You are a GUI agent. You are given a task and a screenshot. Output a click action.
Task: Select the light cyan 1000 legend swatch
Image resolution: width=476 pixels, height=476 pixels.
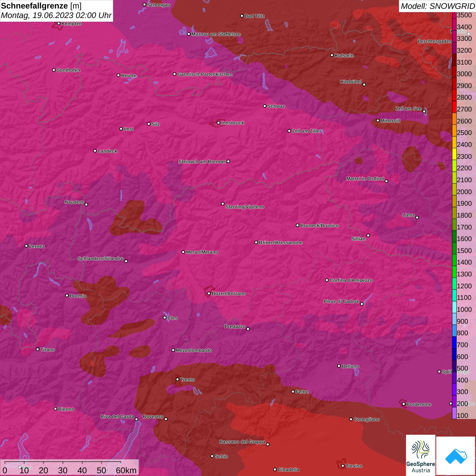click(454, 307)
